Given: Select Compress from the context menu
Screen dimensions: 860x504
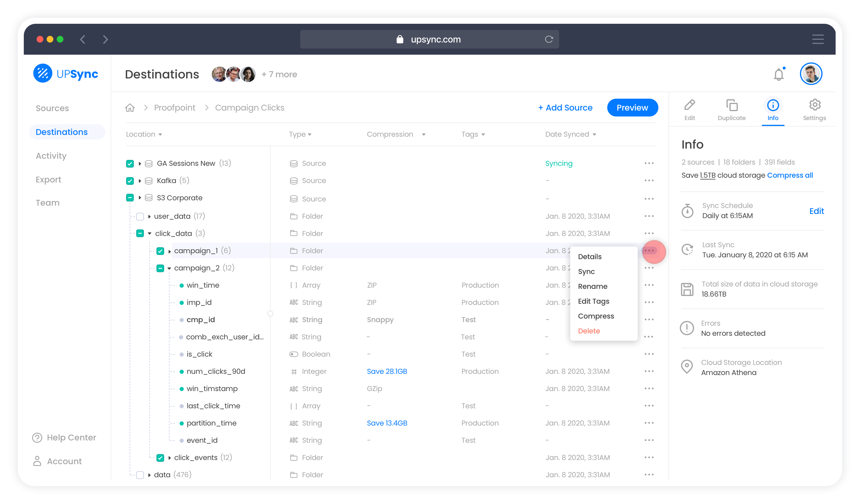Looking at the screenshot, I should click(596, 316).
